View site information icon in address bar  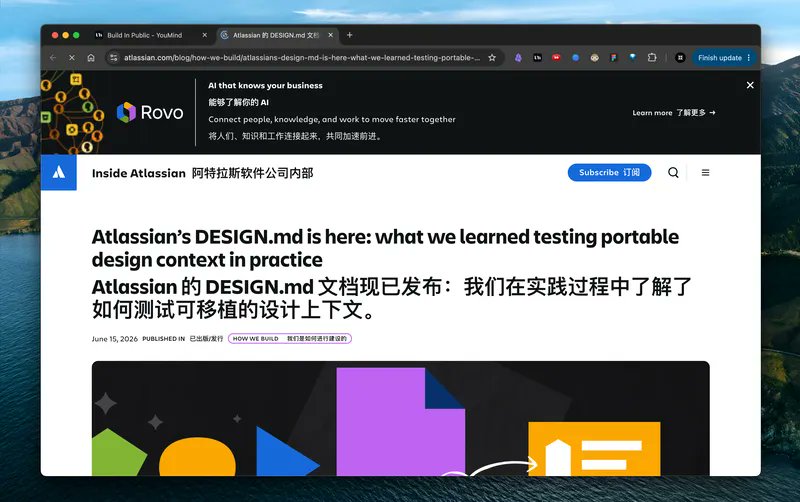tap(114, 58)
